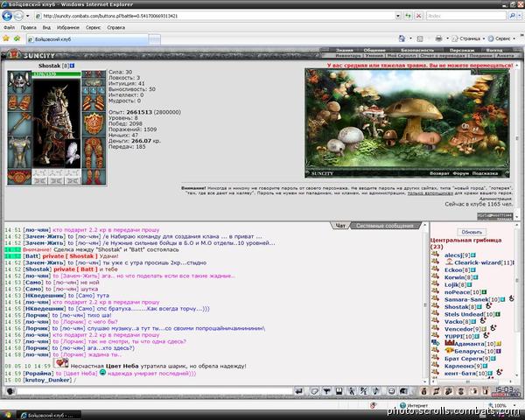
Task: Click private message icon beside Korwin
Action: (435, 276)
